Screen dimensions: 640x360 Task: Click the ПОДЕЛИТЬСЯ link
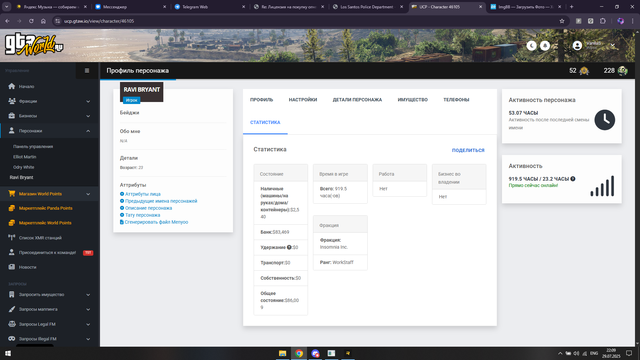468,150
